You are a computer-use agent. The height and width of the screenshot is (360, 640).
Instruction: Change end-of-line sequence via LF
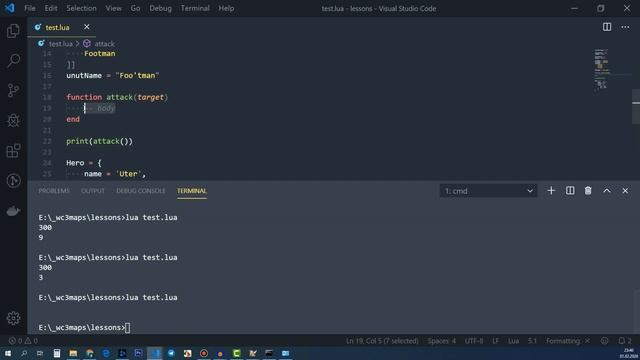coord(496,341)
